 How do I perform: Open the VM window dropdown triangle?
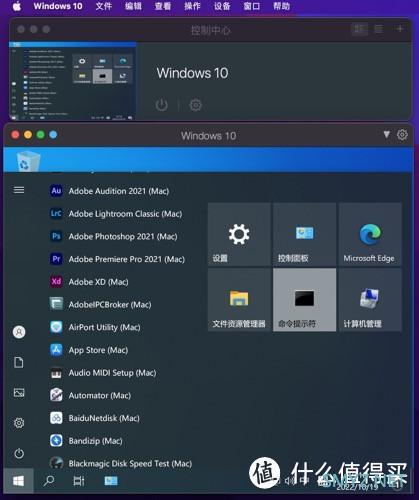(x=386, y=134)
